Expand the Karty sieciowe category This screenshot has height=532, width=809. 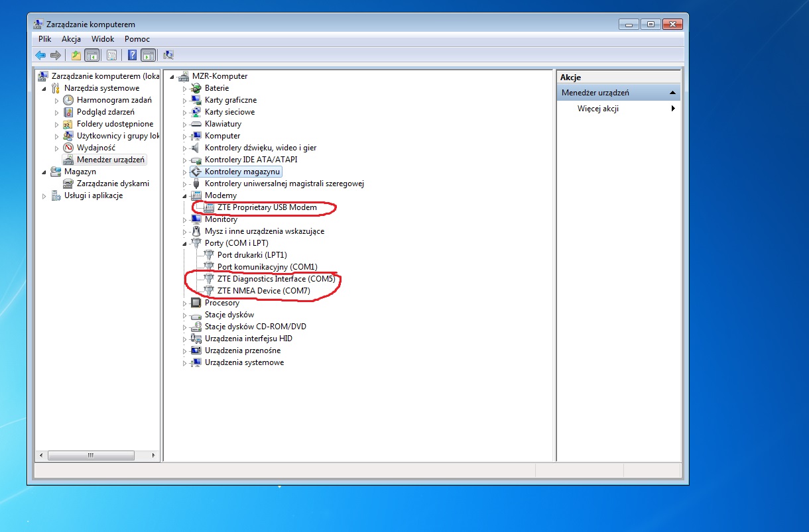[186, 113]
